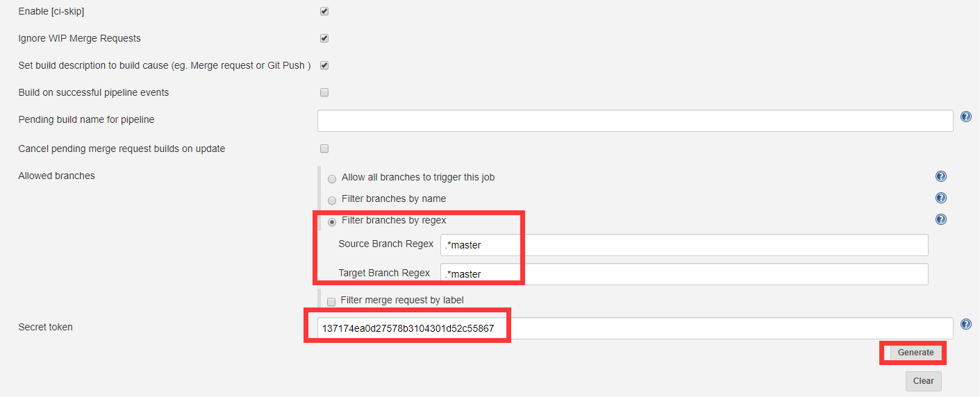Toggle Ignore WIP Merge Requests checkbox
The height and width of the screenshot is (397, 980).
pos(324,39)
